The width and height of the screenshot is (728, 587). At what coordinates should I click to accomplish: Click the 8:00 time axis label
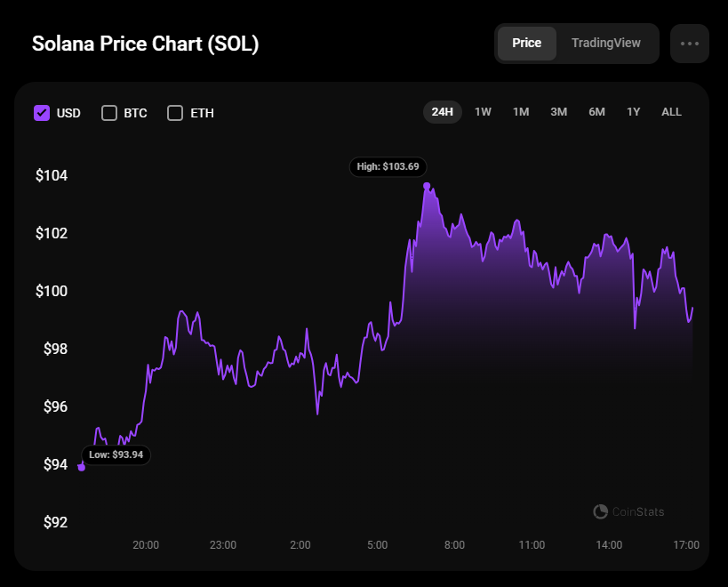(454, 544)
